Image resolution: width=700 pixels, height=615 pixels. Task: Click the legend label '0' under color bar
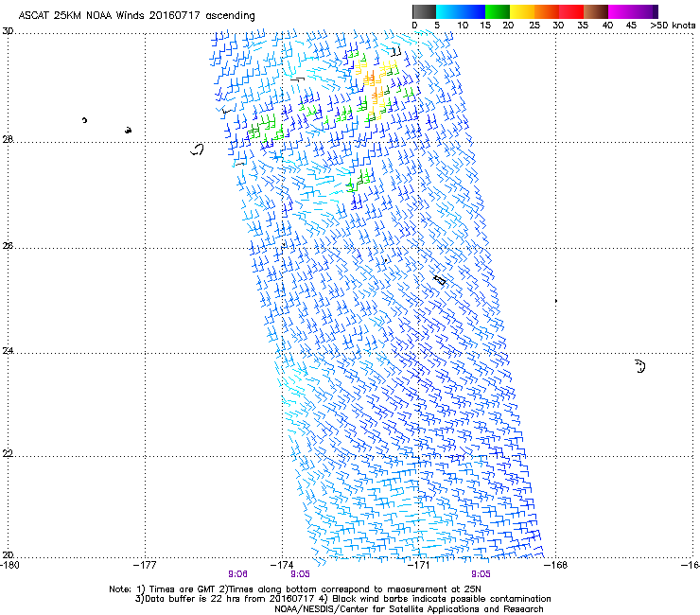click(x=414, y=26)
